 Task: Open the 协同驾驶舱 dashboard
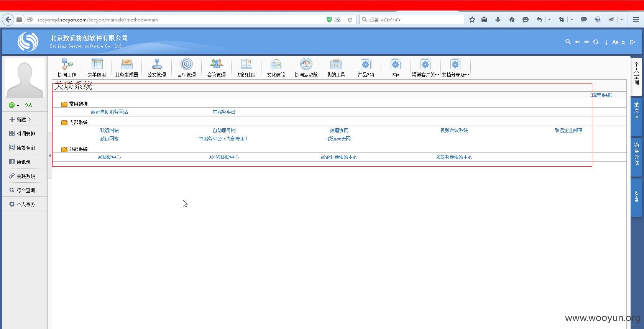[x=306, y=68]
